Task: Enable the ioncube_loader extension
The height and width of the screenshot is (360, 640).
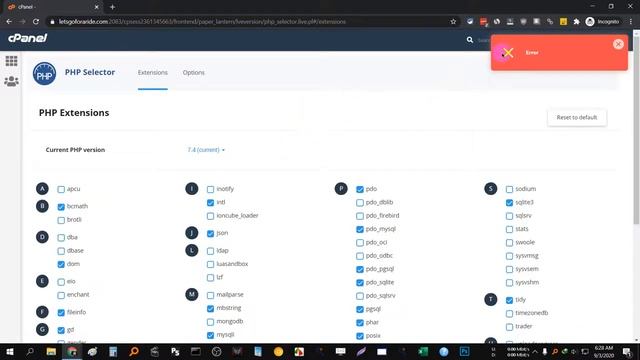Action: tap(211, 216)
